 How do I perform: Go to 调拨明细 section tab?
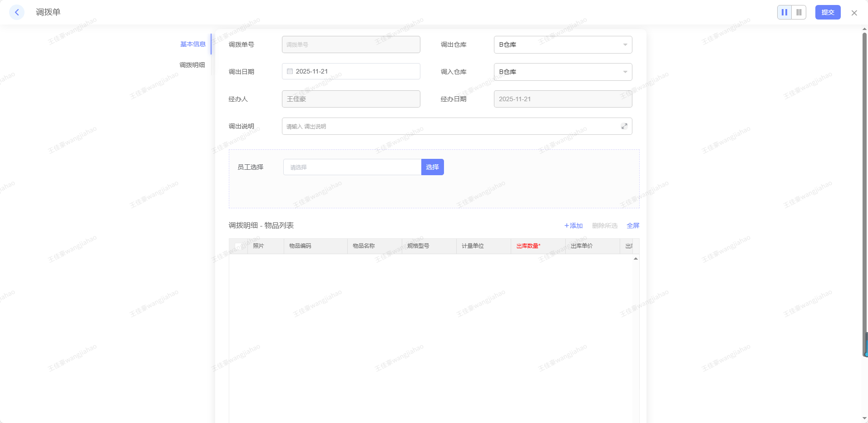pyautogui.click(x=192, y=65)
